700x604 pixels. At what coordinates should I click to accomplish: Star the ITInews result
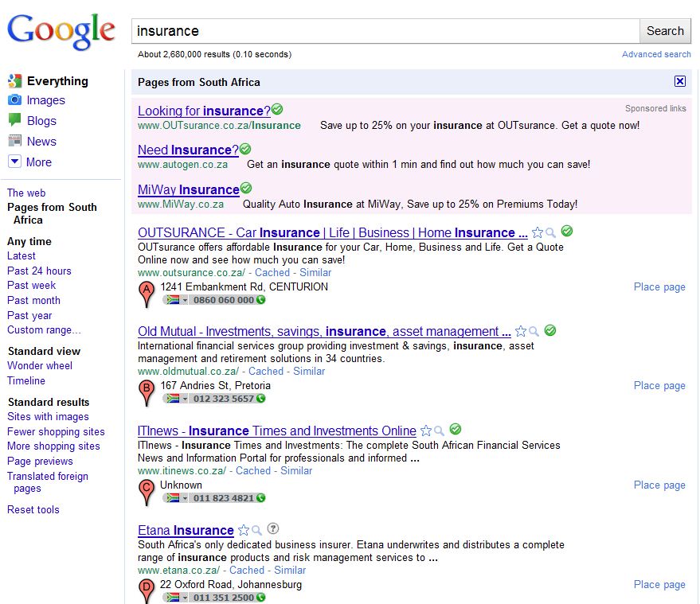(427, 430)
